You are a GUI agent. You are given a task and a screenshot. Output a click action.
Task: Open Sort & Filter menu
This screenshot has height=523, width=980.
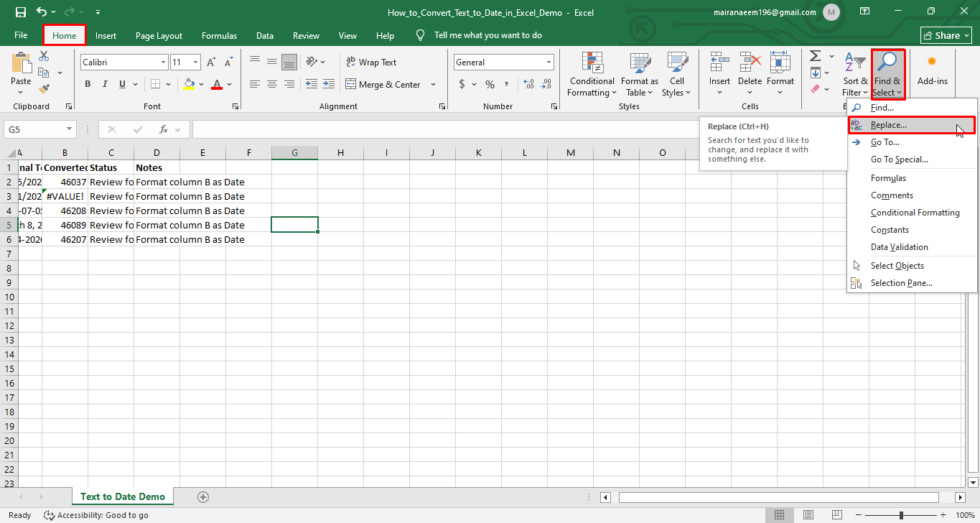tap(855, 74)
